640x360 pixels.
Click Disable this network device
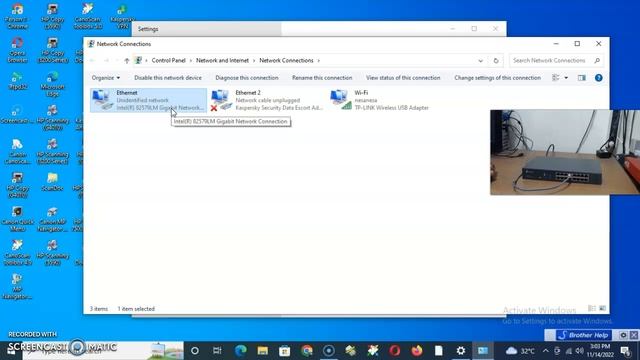point(168,78)
